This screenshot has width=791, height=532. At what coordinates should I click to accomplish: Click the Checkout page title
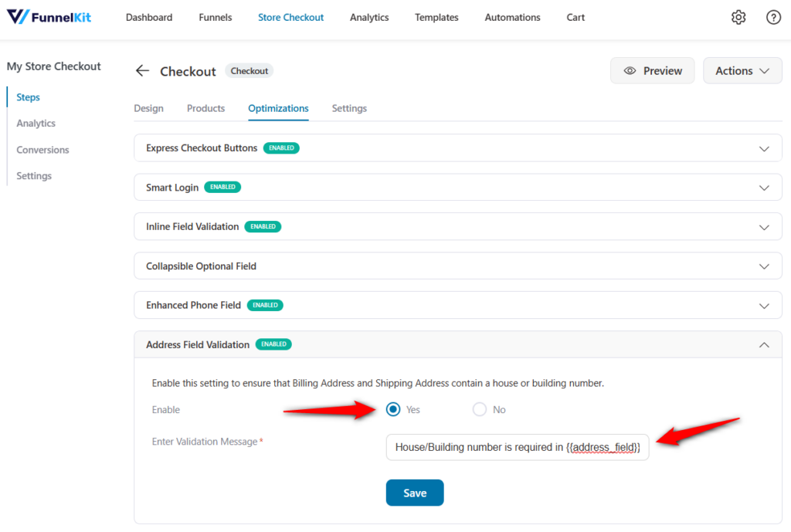188,71
